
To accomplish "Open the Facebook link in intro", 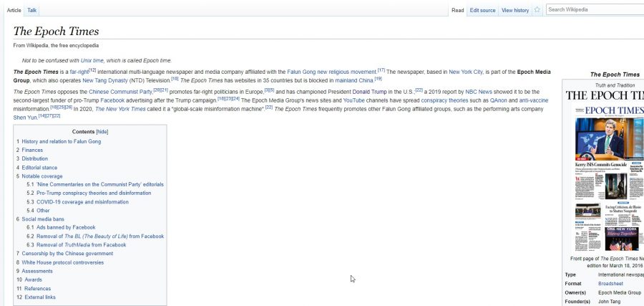I will click(112, 101).
